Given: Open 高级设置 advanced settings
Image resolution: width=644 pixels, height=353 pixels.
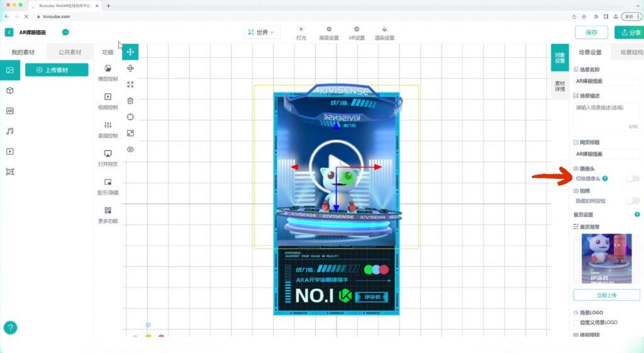Looking at the screenshot, I should [x=329, y=33].
